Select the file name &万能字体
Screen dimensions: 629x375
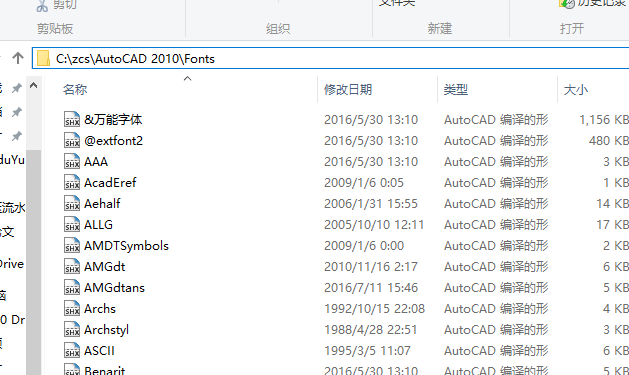coord(113,120)
